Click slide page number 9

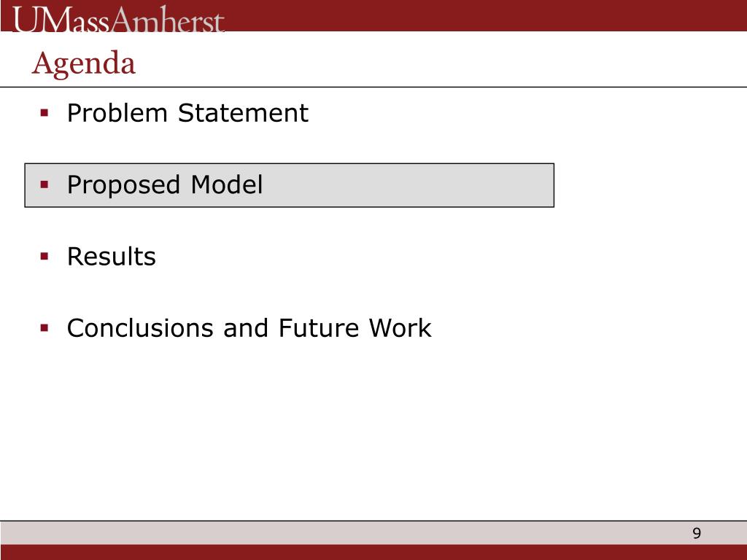click(x=697, y=533)
